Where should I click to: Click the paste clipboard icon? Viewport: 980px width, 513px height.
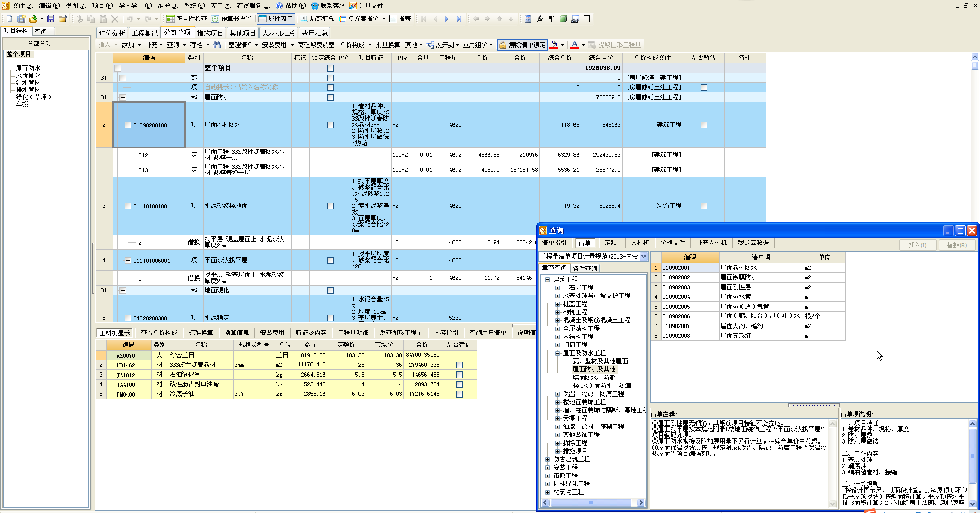point(103,19)
